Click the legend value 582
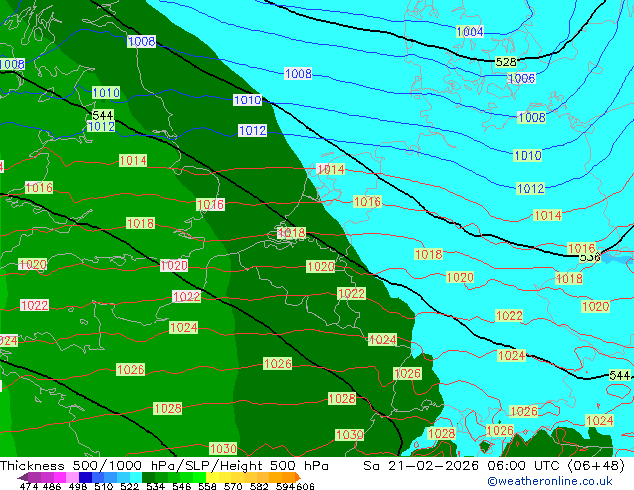Image resolution: width=634 pixels, height=490 pixels. point(259,486)
